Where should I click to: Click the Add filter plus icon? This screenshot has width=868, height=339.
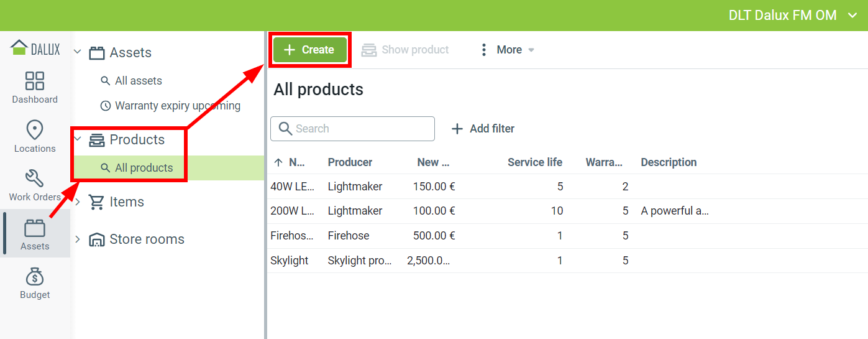(x=457, y=129)
